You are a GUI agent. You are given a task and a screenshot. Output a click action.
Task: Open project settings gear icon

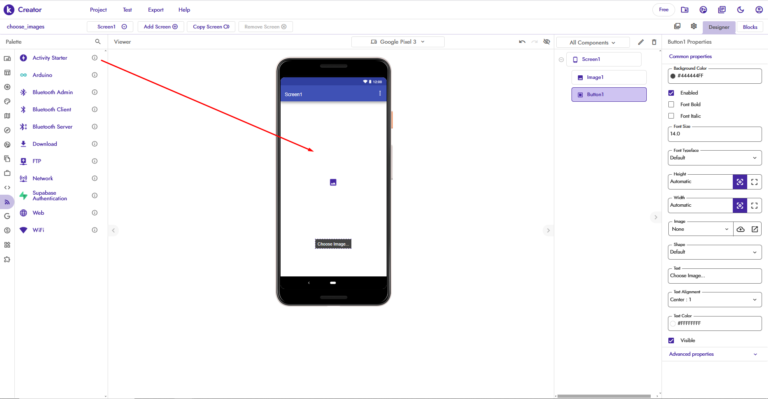[694, 26]
